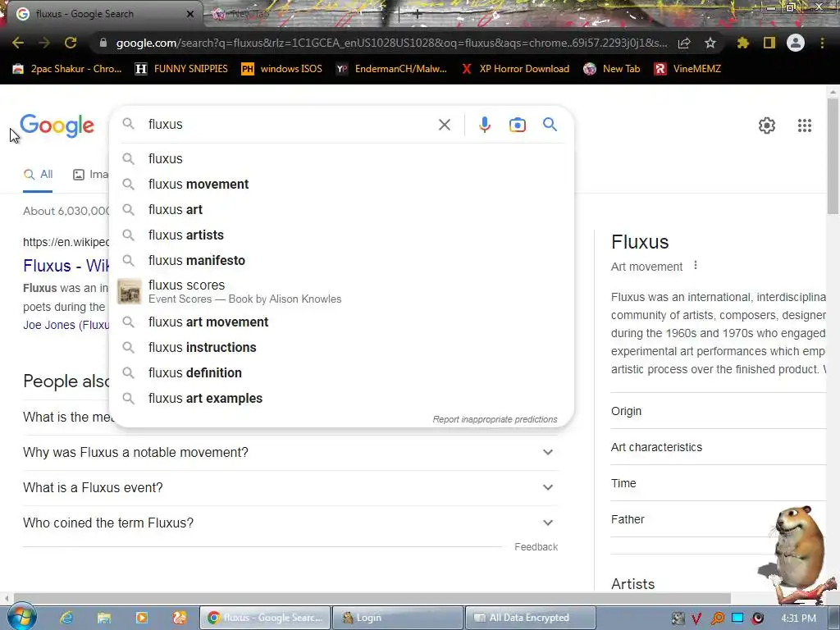Close the fluxus - Google Search tab

click(190, 14)
